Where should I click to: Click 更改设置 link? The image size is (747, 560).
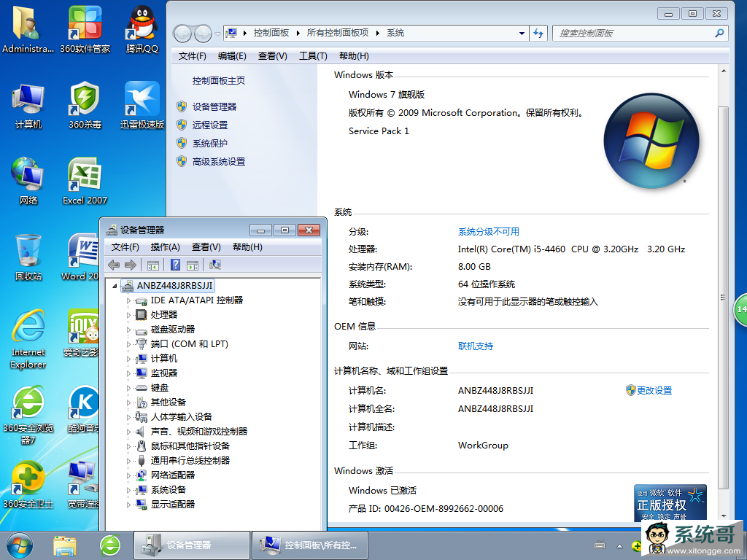tap(654, 391)
